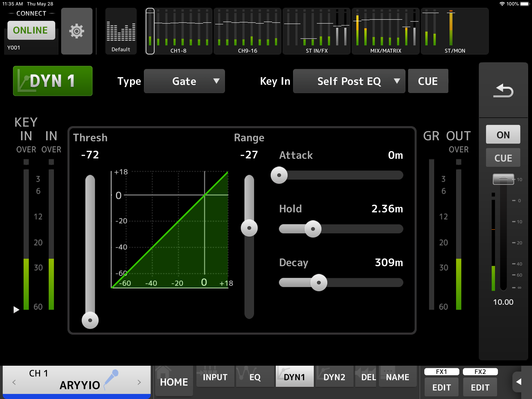This screenshot has width=532, height=399.
Task: Tap the DYN 1 green graph icon
Action: [x=53, y=81]
